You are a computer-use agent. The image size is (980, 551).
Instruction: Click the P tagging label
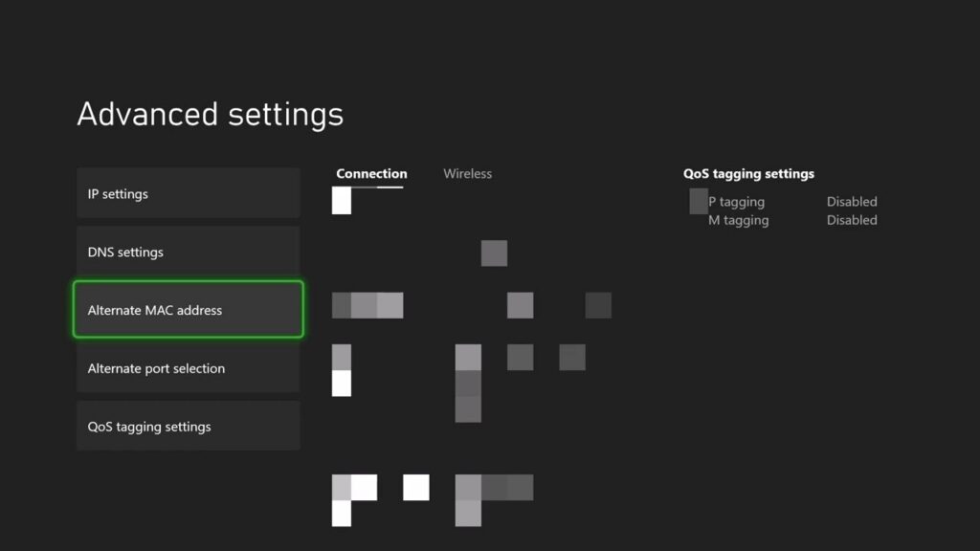coord(736,202)
